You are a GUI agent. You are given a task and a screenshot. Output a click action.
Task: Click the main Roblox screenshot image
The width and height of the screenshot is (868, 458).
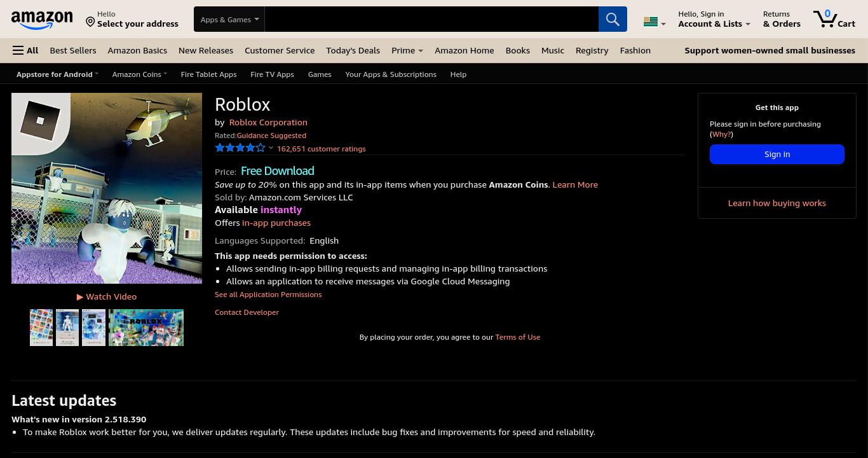click(x=107, y=188)
